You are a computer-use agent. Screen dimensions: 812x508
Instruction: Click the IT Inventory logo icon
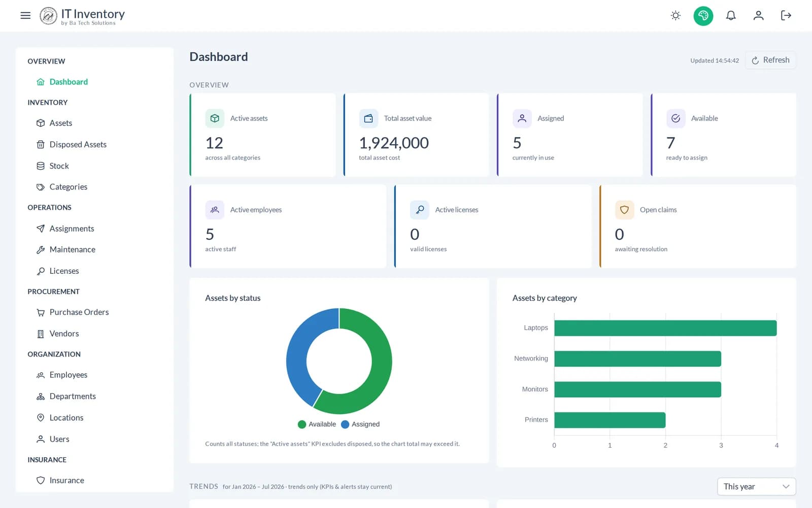click(48, 16)
